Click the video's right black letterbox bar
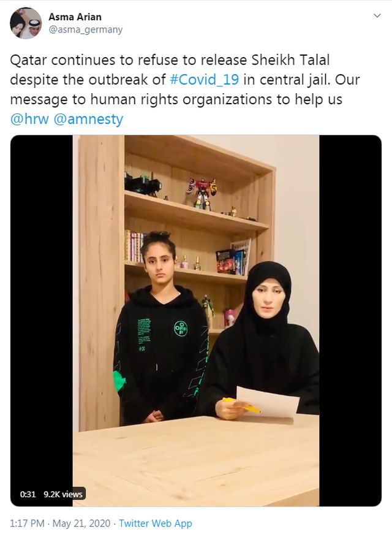Viewport: 392px width, 534px height. (350, 321)
